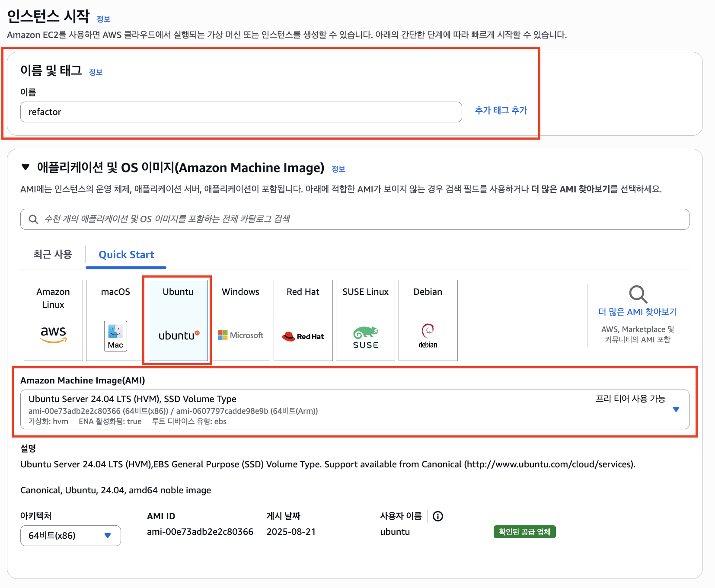Click the debian swirl logo
This screenshot has width=715, height=588.
click(428, 336)
